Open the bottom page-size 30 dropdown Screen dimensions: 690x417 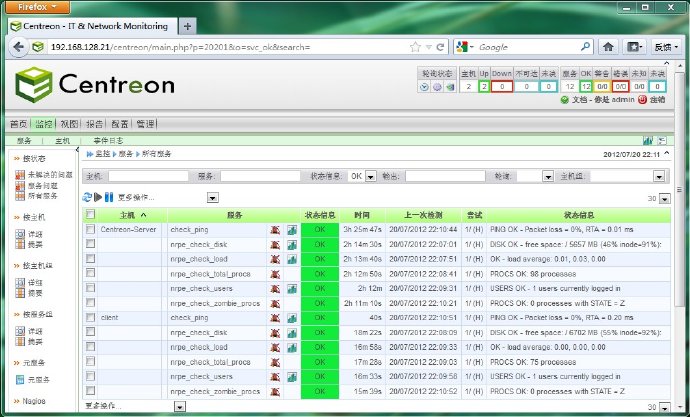[665, 408]
